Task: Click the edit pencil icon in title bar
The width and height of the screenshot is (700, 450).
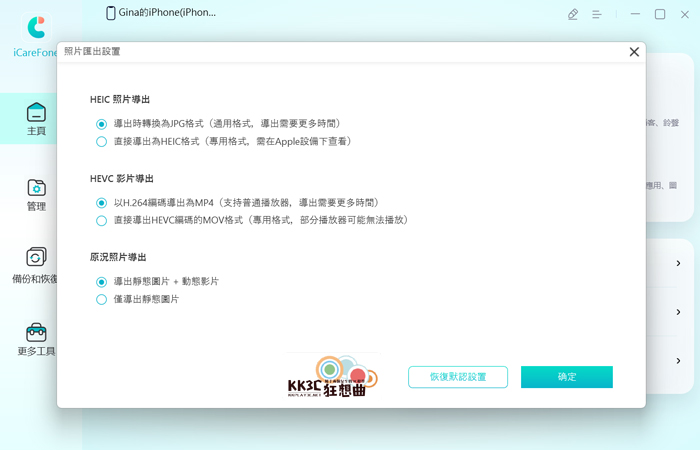Action: pyautogui.click(x=573, y=14)
